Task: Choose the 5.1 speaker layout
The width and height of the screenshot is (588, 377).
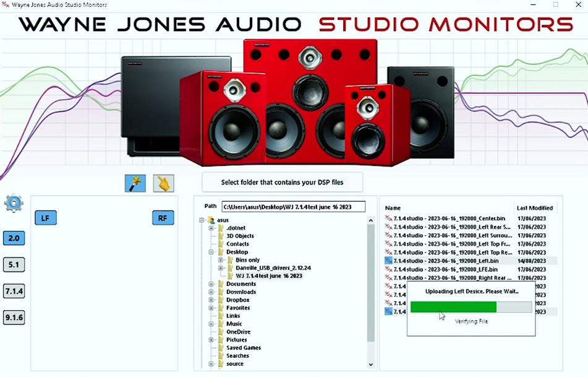Action: (x=14, y=265)
